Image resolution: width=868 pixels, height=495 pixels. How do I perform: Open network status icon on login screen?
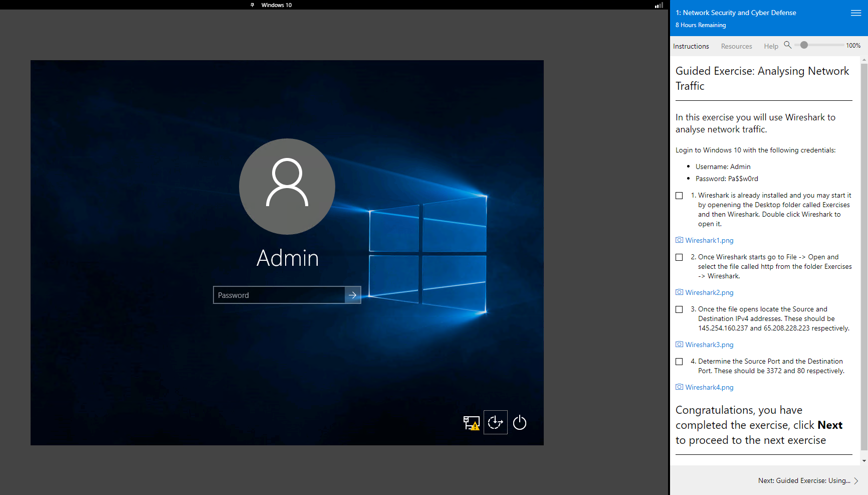coord(471,423)
